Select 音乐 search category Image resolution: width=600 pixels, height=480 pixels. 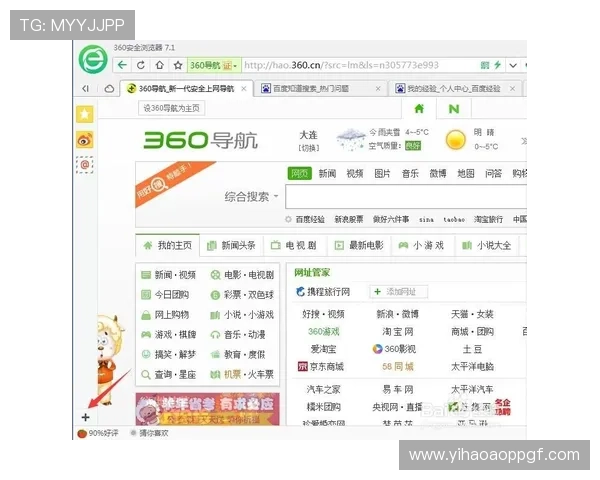coord(410,173)
